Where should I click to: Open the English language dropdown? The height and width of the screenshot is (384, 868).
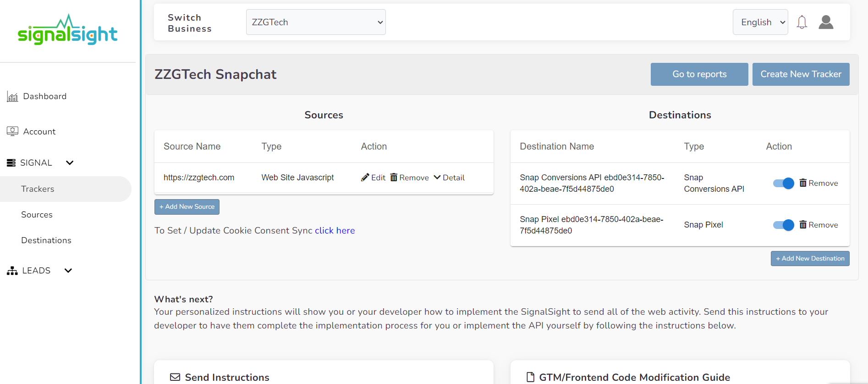tap(760, 22)
